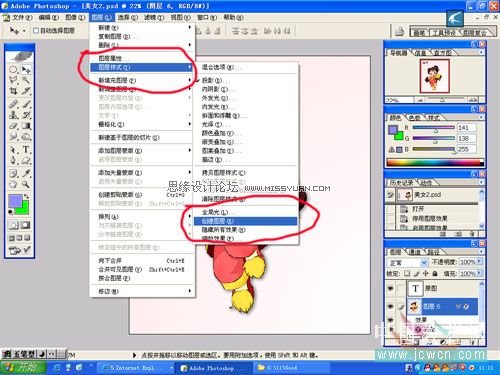Open Navigator panel flyout menu arrow
Viewport: 500px width, 375px height.
481,52
